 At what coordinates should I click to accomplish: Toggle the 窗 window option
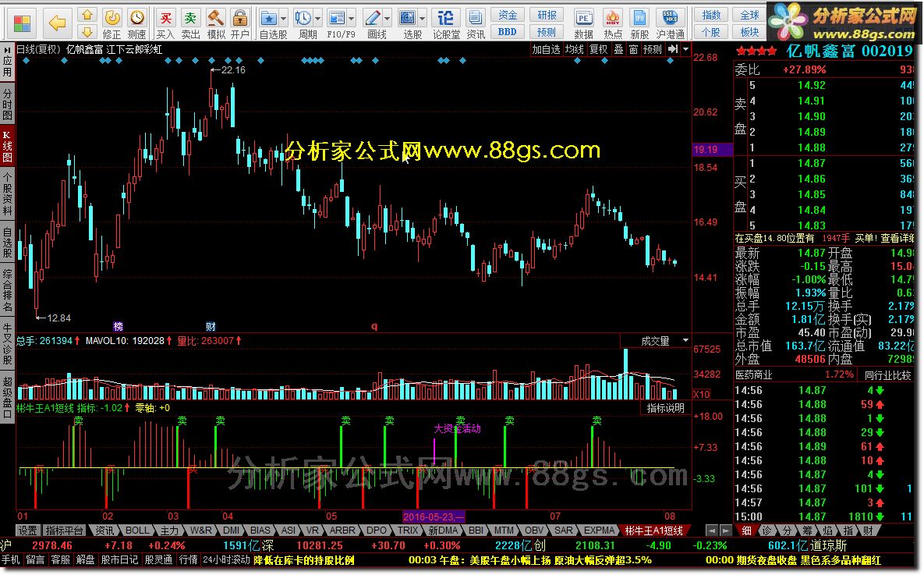pos(633,49)
